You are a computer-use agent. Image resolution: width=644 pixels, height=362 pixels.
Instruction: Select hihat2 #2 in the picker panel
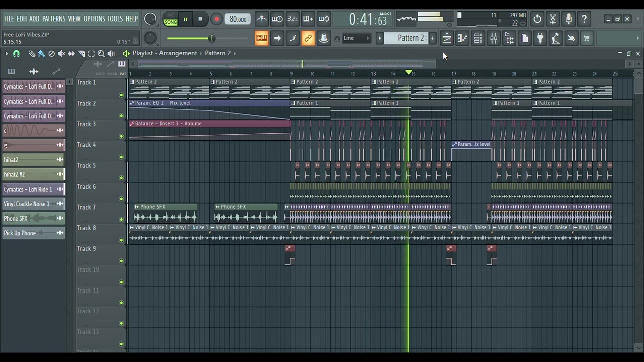coord(34,174)
